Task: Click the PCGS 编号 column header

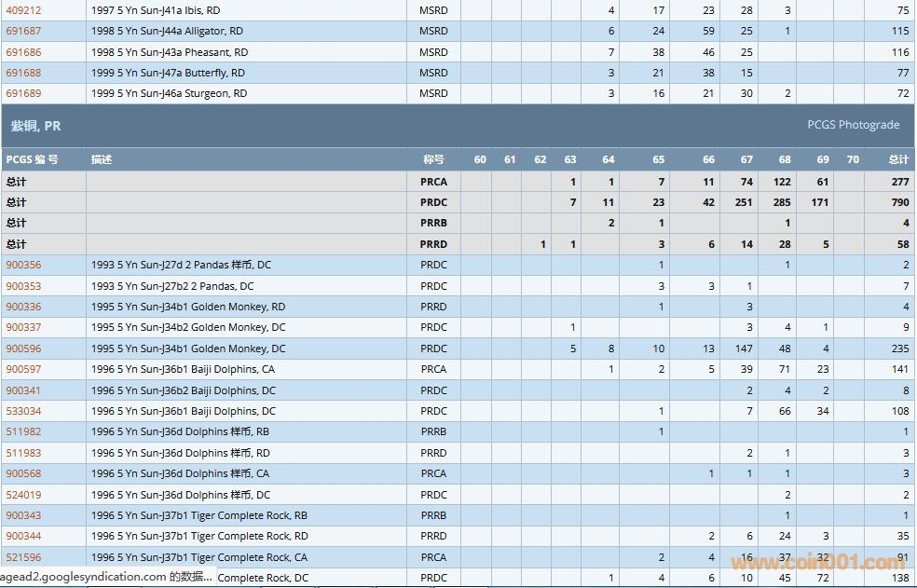Action: (32, 159)
